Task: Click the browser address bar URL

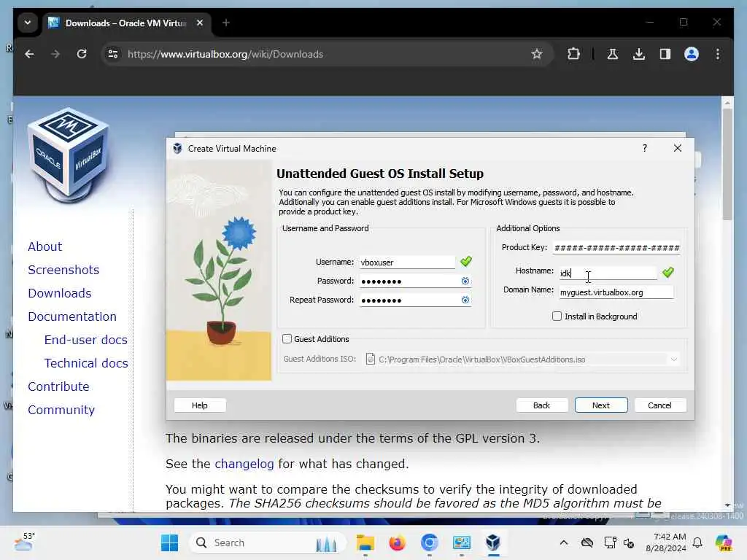Action: tap(225, 54)
